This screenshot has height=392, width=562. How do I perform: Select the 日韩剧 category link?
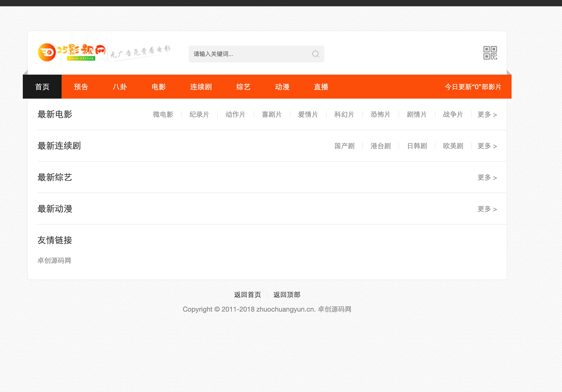click(x=417, y=146)
